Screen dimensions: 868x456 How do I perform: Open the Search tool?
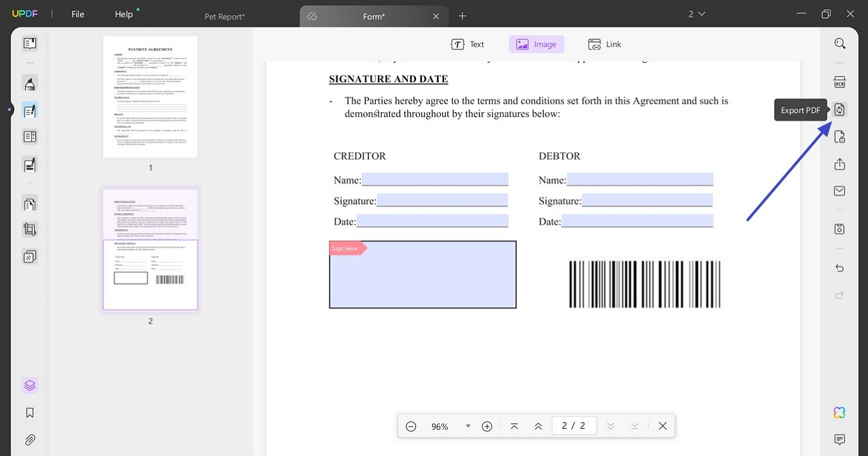coord(839,43)
